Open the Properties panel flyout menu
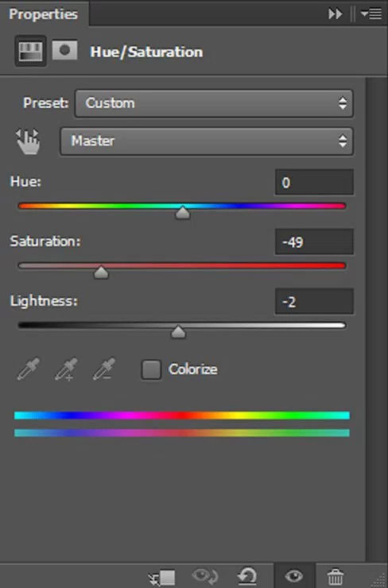Screen dimensions: 388x588 point(371,14)
